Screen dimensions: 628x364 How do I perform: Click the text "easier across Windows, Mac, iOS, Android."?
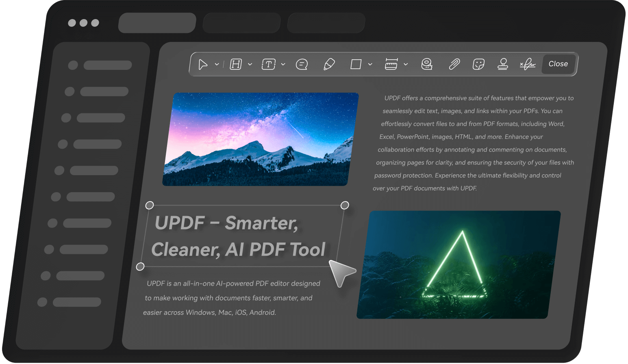[209, 312]
